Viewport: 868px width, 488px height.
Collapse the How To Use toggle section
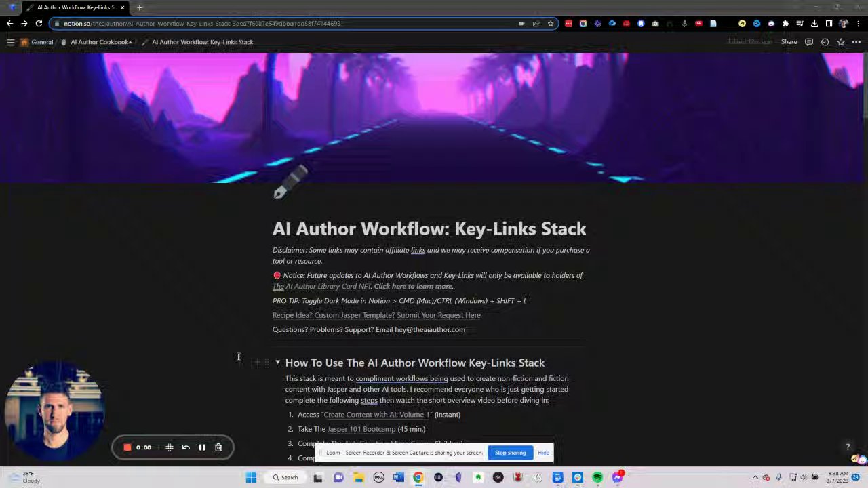[x=277, y=363]
